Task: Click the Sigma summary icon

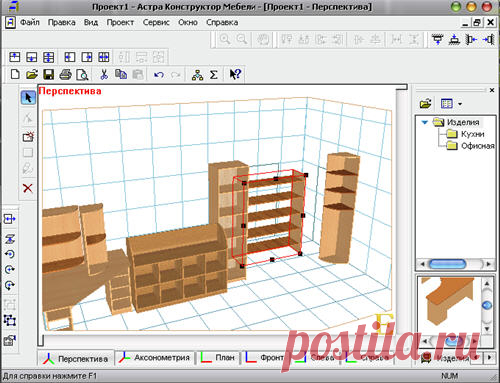Action: tap(214, 74)
